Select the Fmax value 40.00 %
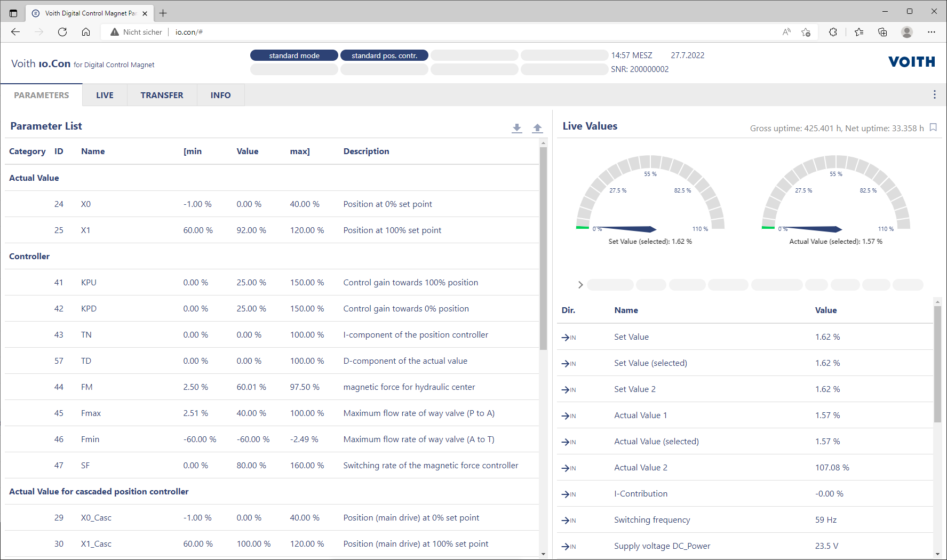Viewport: 947px width, 560px height. [x=251, y=413]
